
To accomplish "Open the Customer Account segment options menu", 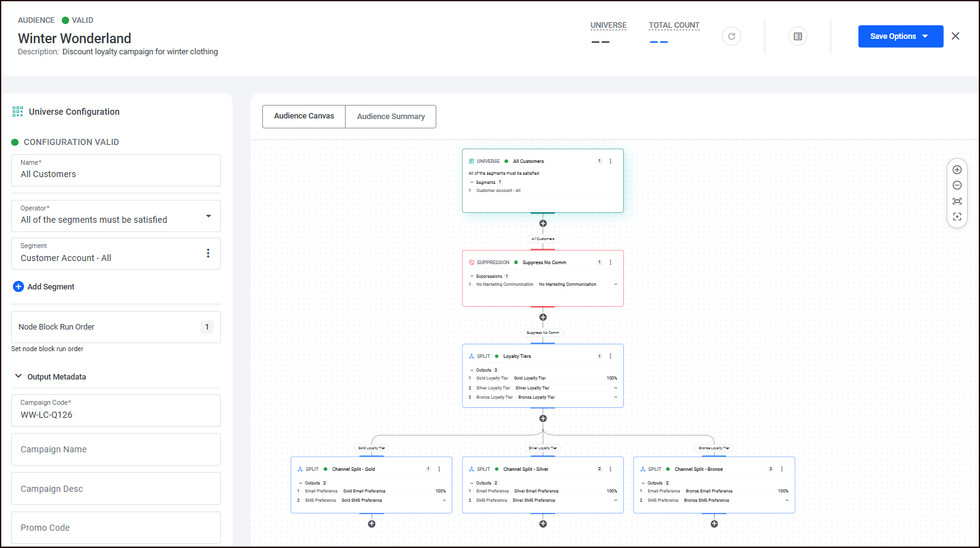I will [x=208, y=253].
